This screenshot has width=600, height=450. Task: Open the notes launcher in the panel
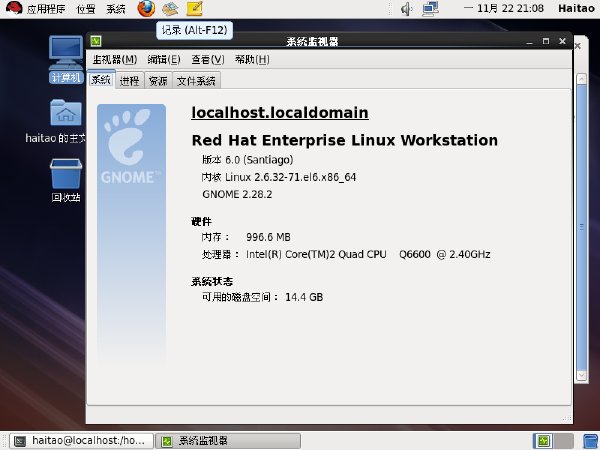click(194, 8)
